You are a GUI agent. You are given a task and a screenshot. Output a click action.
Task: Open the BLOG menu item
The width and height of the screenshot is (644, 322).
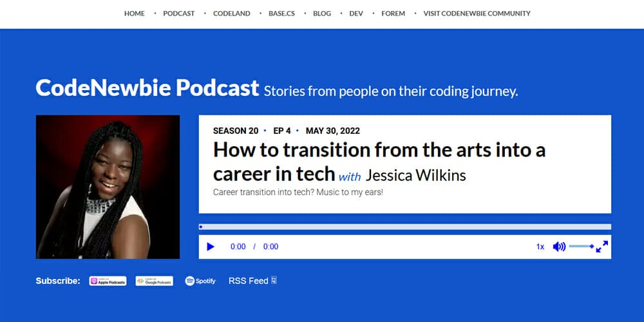[x=322, y=14]
